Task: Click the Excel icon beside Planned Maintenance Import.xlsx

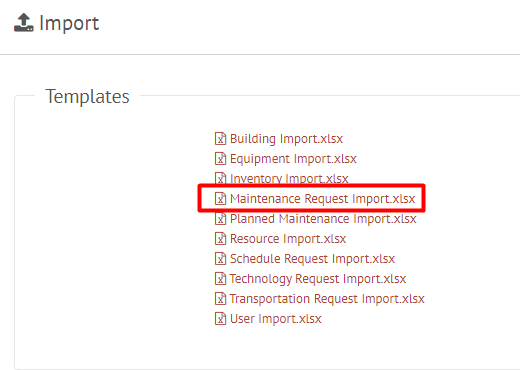Action: click(x=220, y=219)
